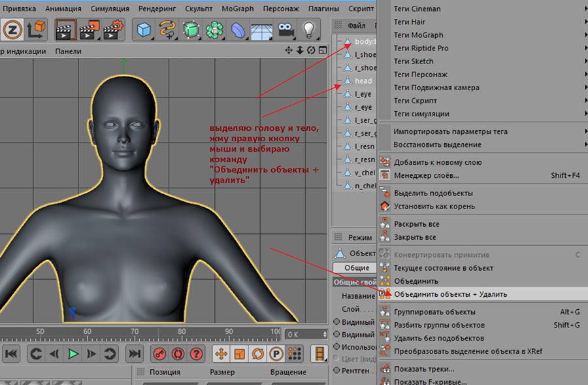This screenshot has width=588, height=385.
Task: Click the Общие tab button in attributes
Action: tap(357, 268)
